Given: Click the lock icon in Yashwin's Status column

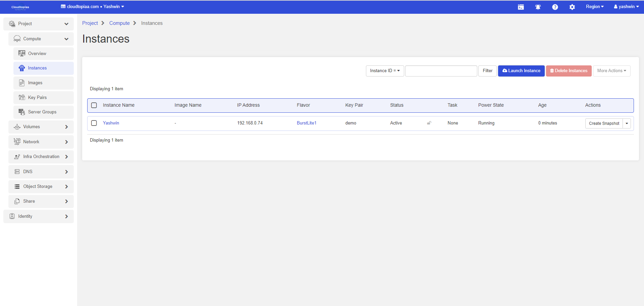Looking at the screenshot, I should click(429, 123).
